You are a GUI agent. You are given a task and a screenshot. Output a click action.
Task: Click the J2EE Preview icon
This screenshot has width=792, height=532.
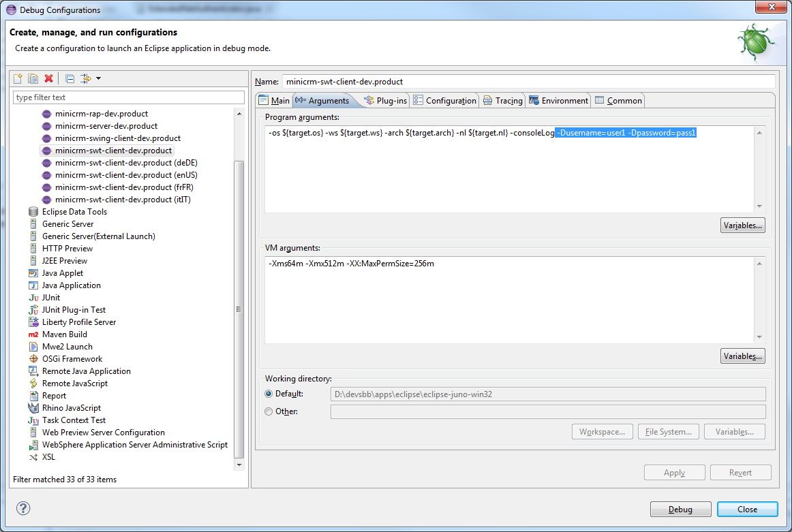click(x=33, y=260)
